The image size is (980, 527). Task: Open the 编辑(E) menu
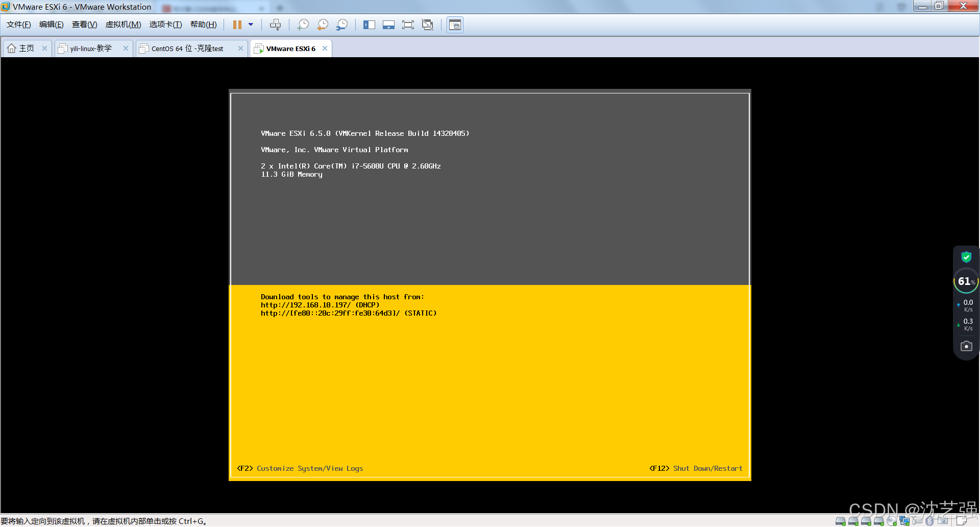pos(51,25)
